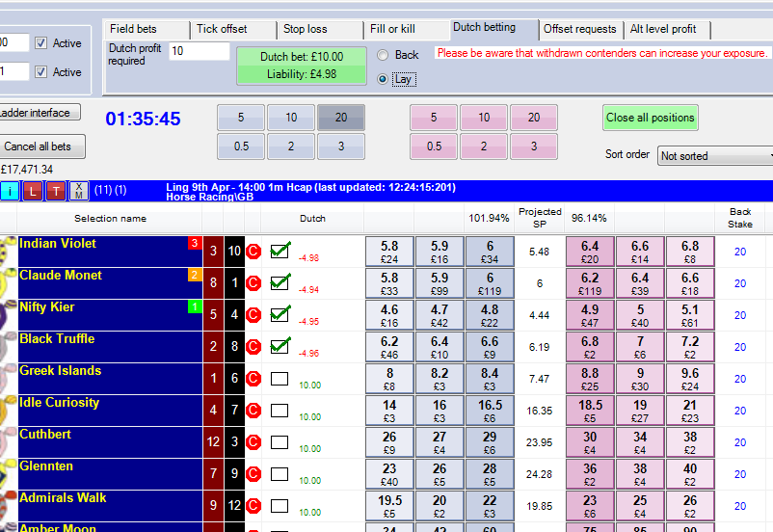
Task: Lay Black Truffle at 6.8 odds cell
Action: point(590,347)
